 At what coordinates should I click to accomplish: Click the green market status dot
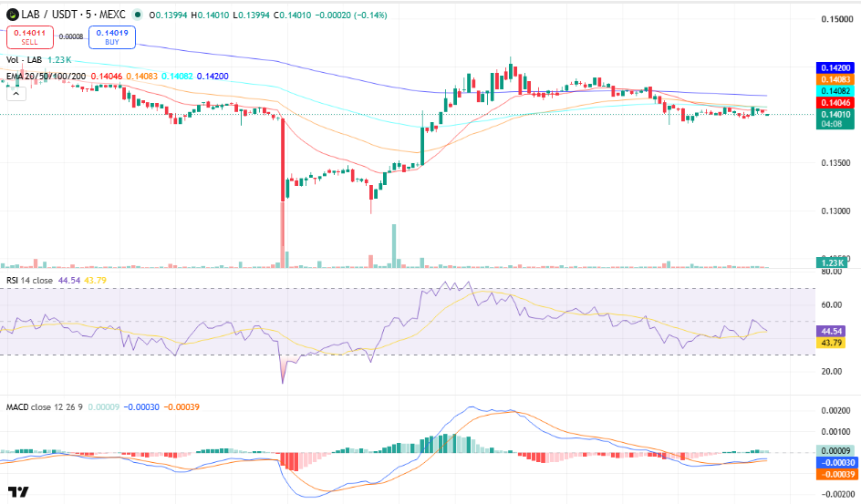pos(138,15)
